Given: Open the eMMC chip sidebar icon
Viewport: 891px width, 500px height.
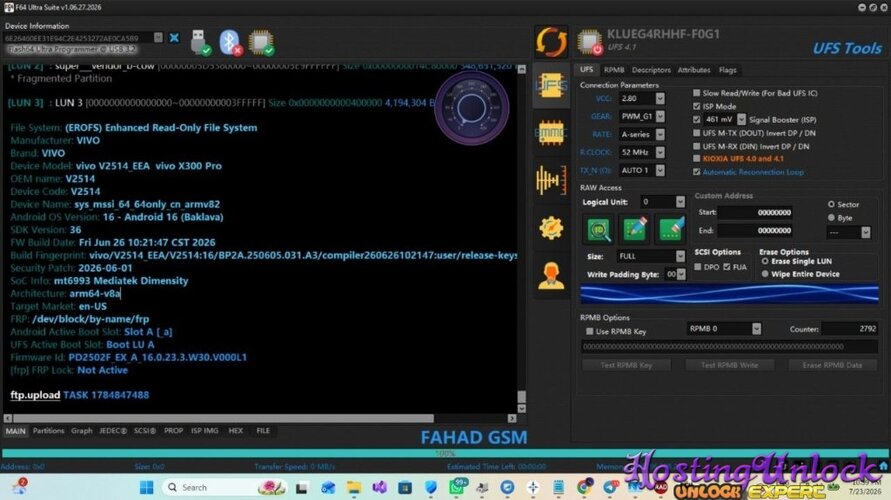Looking at the screenshot, I should click(x=551, y=133).
